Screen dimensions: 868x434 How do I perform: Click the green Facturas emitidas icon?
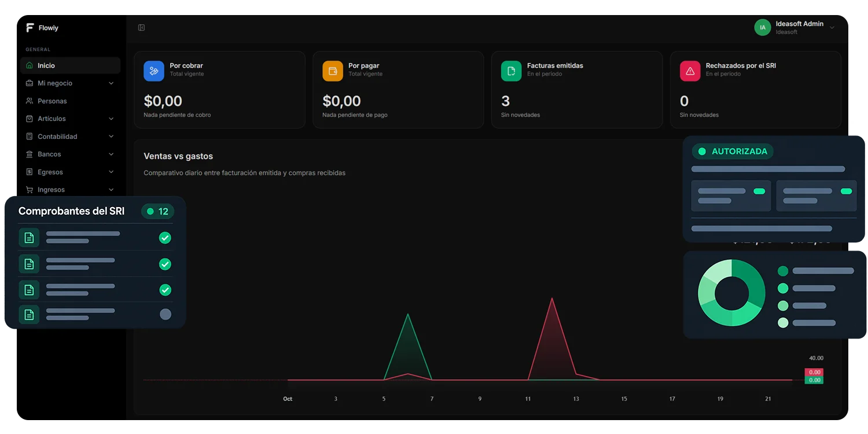coord(512,71)
